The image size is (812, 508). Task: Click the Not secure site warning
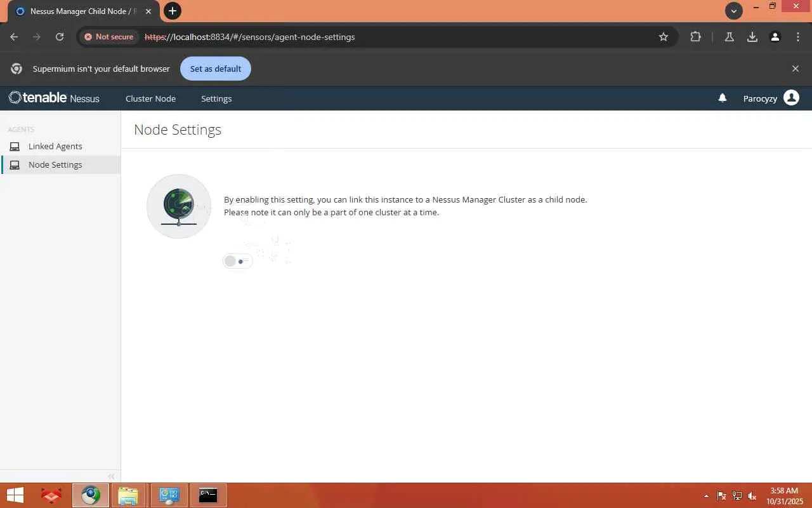pyautogui.click(x=108, y=37)
